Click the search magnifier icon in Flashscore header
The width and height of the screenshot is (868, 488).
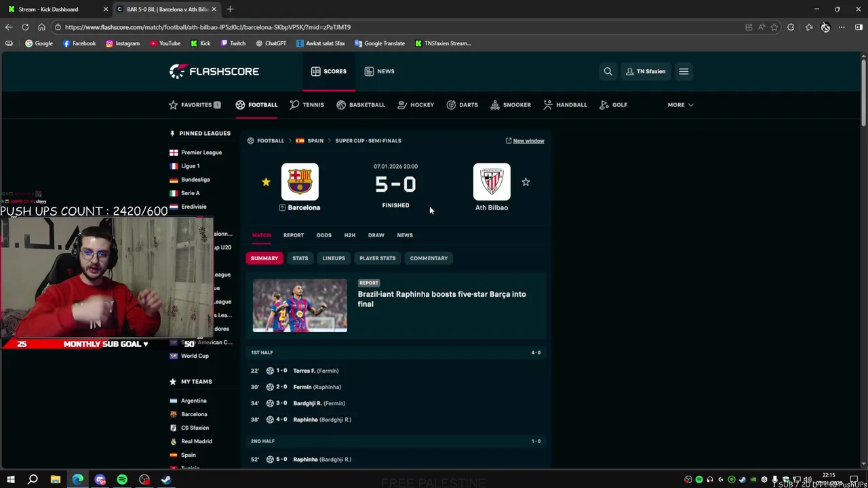[x=608, y=71]
